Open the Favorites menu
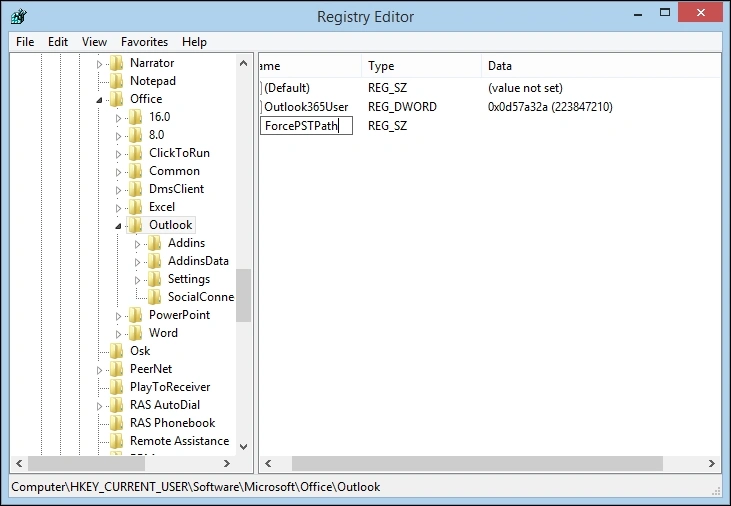Screen dimensions: 731x506 (144, 42)
